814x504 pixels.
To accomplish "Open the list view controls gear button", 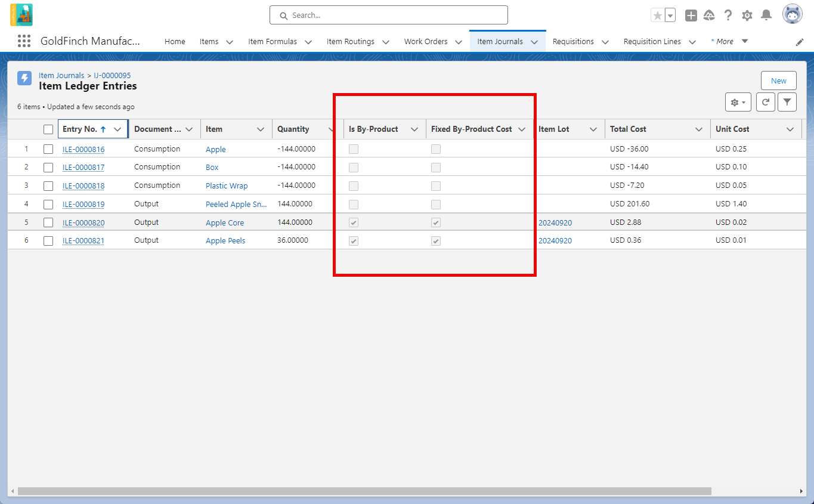I will coord(738,102).
